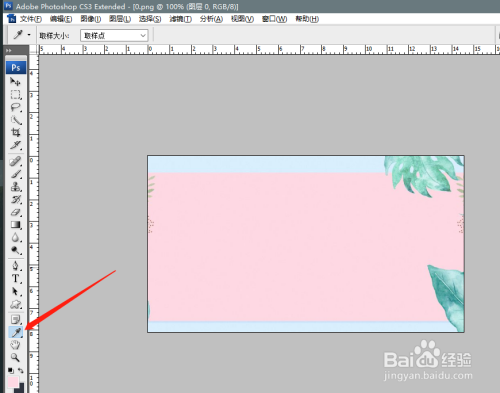
Task: Reset default foreground and background colors
Action: point(11,370)
